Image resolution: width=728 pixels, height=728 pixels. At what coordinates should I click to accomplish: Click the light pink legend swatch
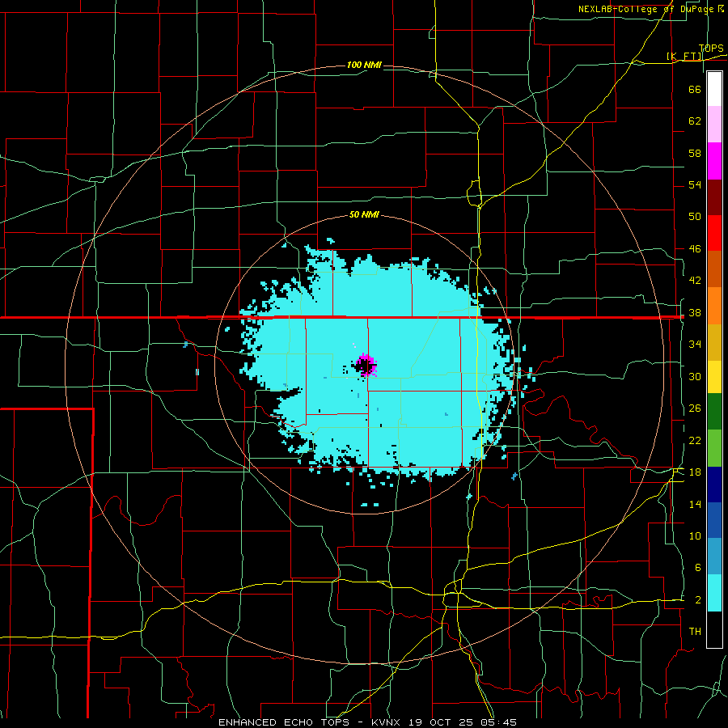click(x=714, y=124)
